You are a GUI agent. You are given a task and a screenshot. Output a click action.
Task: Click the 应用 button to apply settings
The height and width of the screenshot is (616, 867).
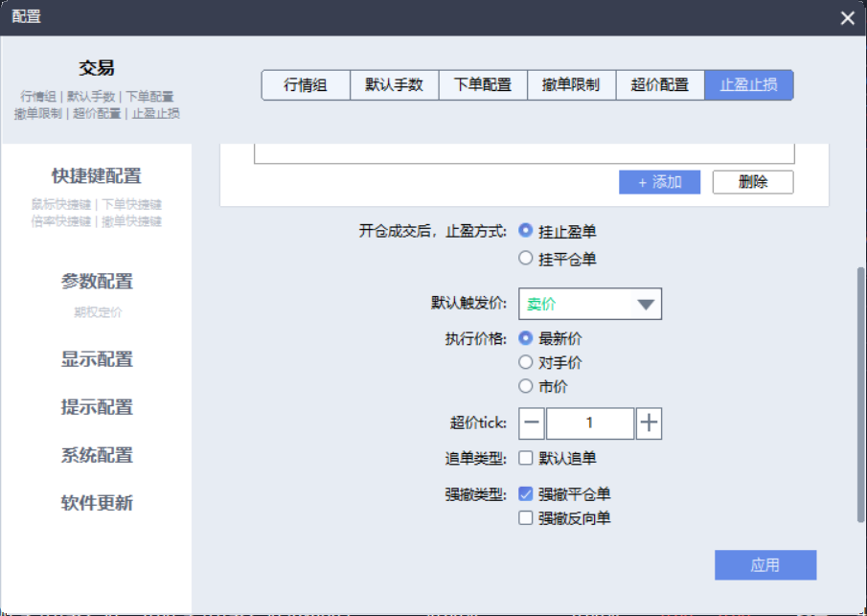(x=764, y=564)
